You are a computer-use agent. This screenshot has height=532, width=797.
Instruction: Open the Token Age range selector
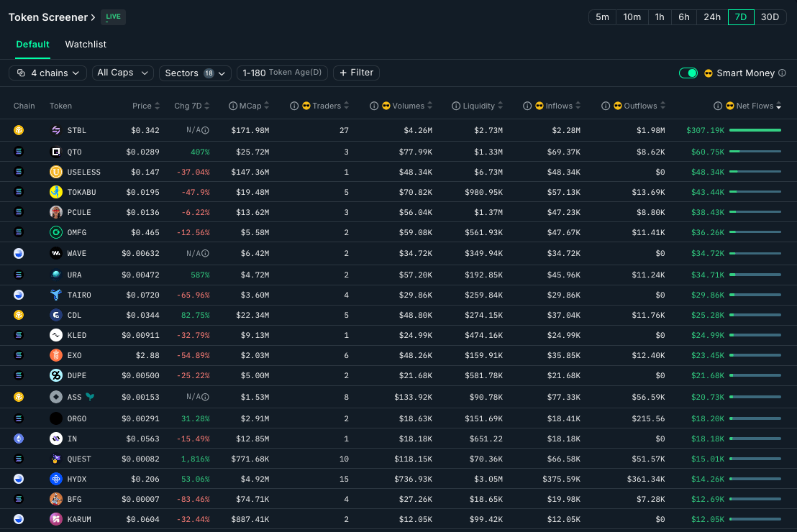click(282, 73)
